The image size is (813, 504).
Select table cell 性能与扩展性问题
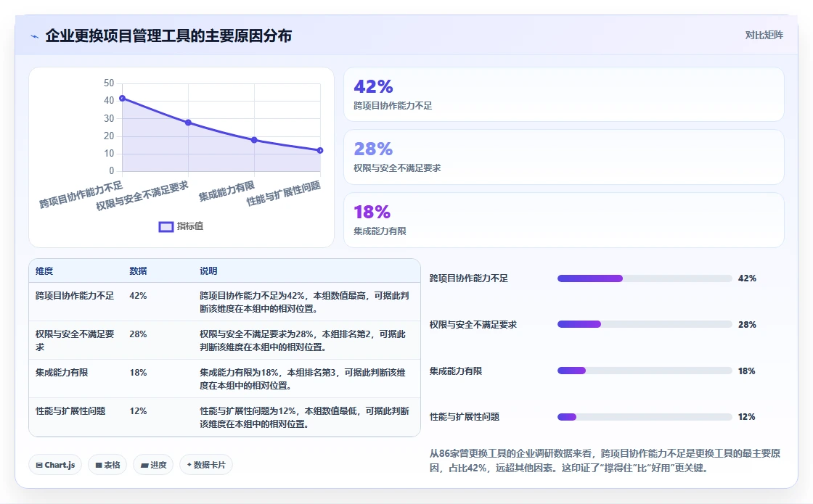pos(70,410)
